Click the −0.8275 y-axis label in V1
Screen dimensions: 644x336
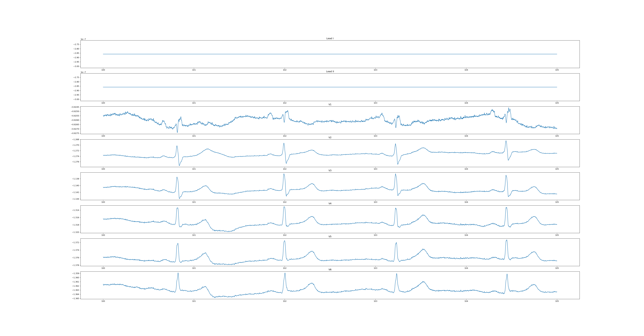[x=75, y=133]
